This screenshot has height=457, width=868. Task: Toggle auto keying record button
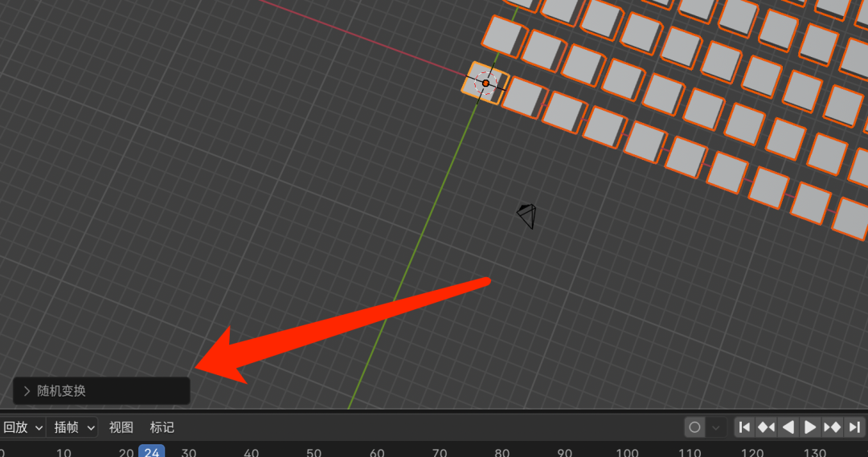(x=694, y=427)
